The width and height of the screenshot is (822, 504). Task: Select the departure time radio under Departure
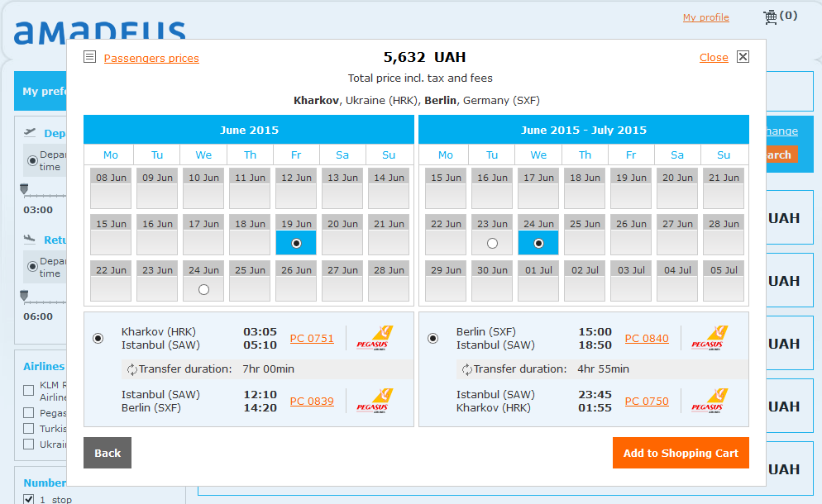click(32, 160)
